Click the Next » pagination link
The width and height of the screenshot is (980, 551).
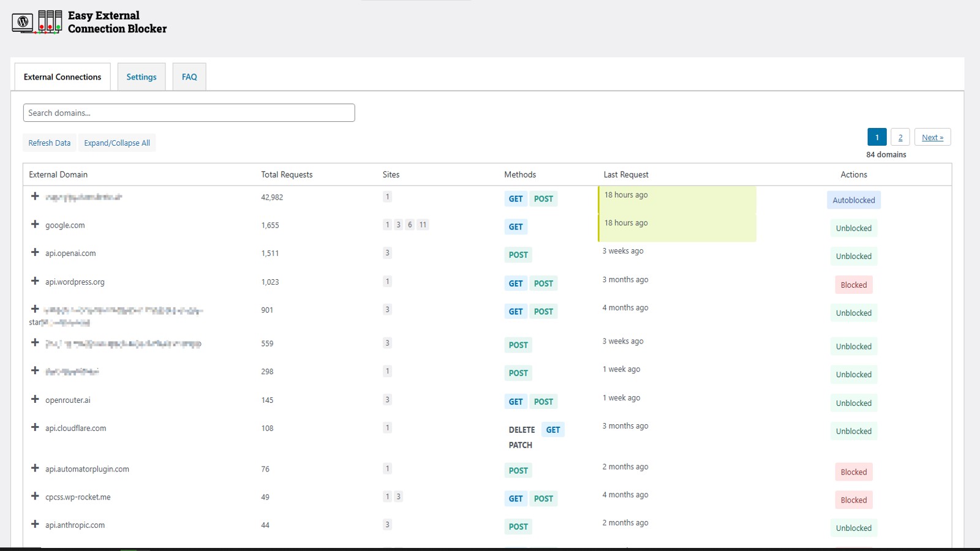click(932, 138)
